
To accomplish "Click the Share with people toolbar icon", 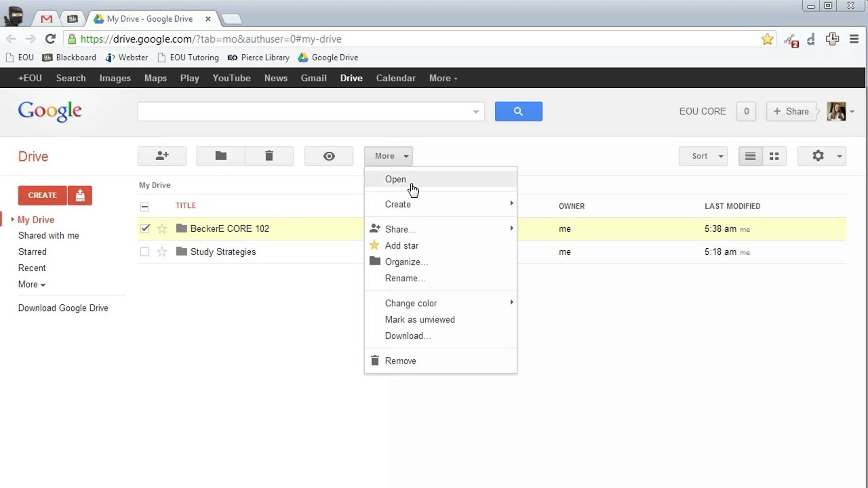I will point(162,156).
